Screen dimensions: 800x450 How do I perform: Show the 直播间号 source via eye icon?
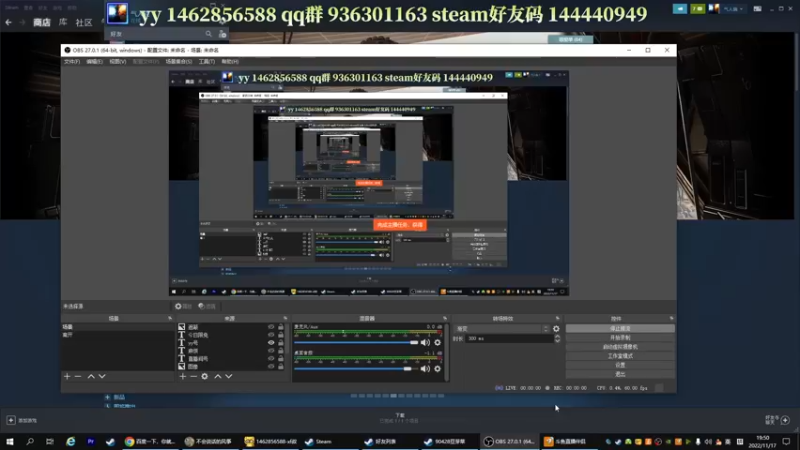[x=271, y=359]
